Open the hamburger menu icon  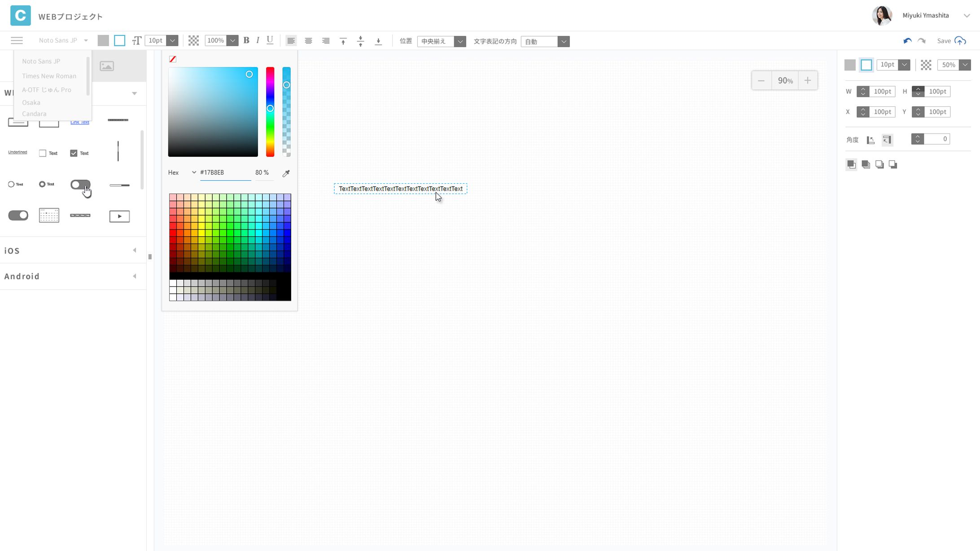[x=17, y=41]
